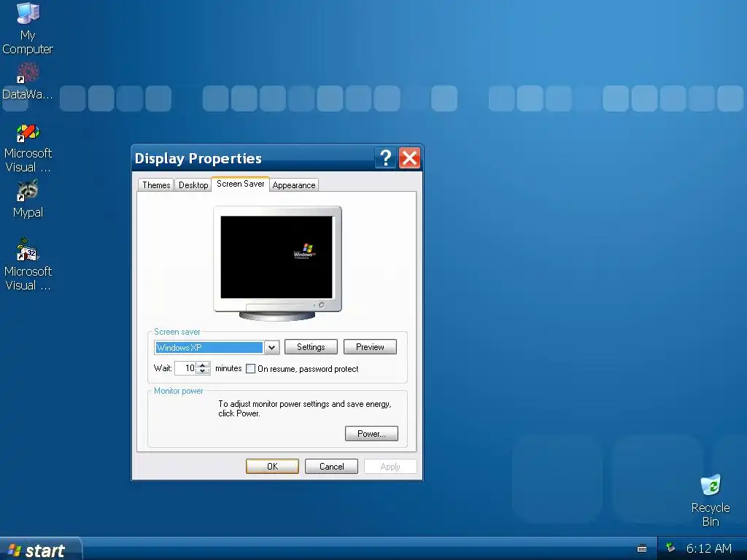Select the Screen Saver tab
The width and height of the screenshot is (747, 560).
(240, 184)
